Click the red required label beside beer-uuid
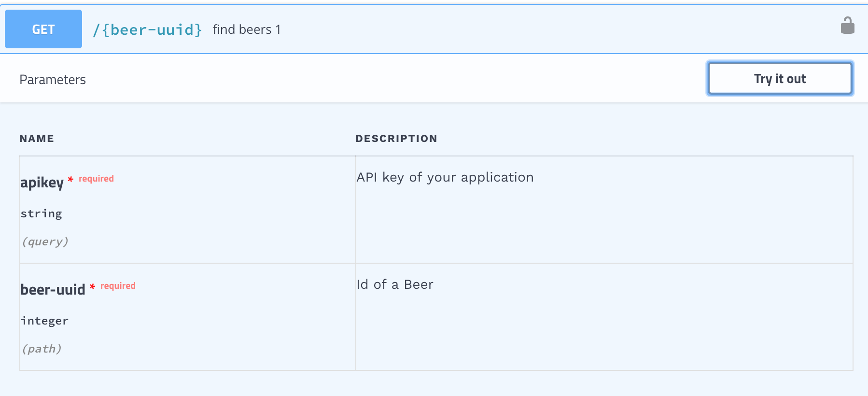 [118, 286]
